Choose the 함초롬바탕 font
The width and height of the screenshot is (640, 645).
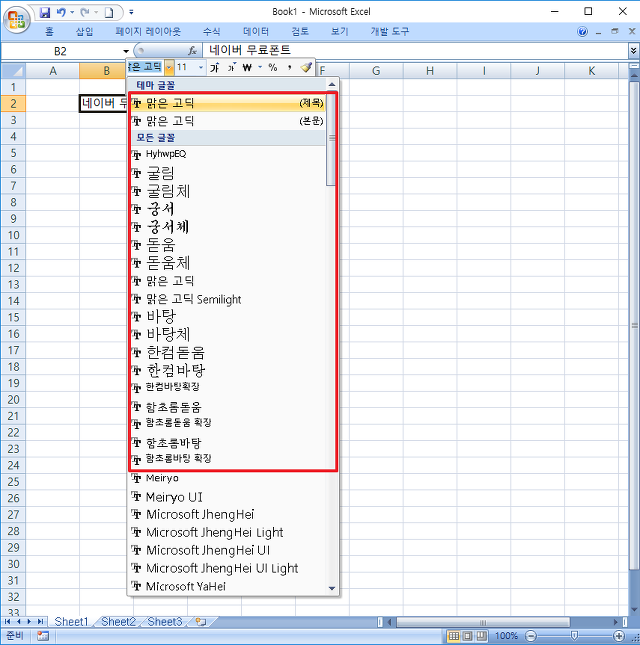(228, 443)
